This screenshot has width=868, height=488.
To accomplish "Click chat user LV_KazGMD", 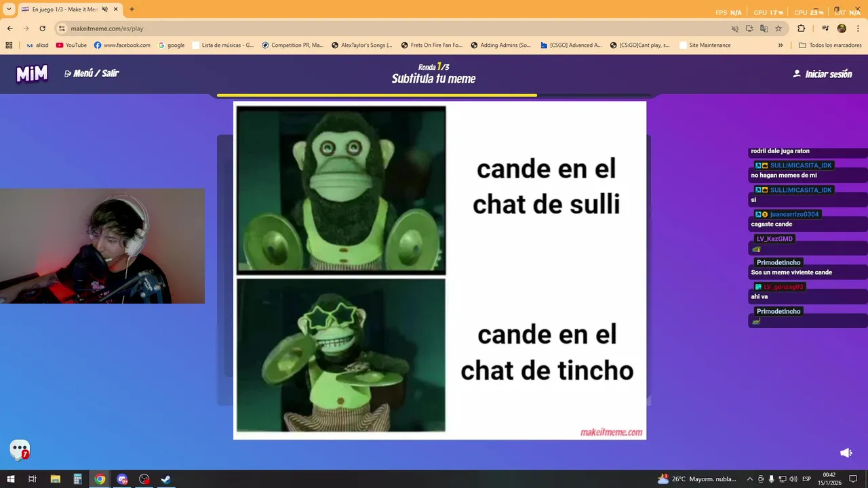I will [x=774, y=239].
